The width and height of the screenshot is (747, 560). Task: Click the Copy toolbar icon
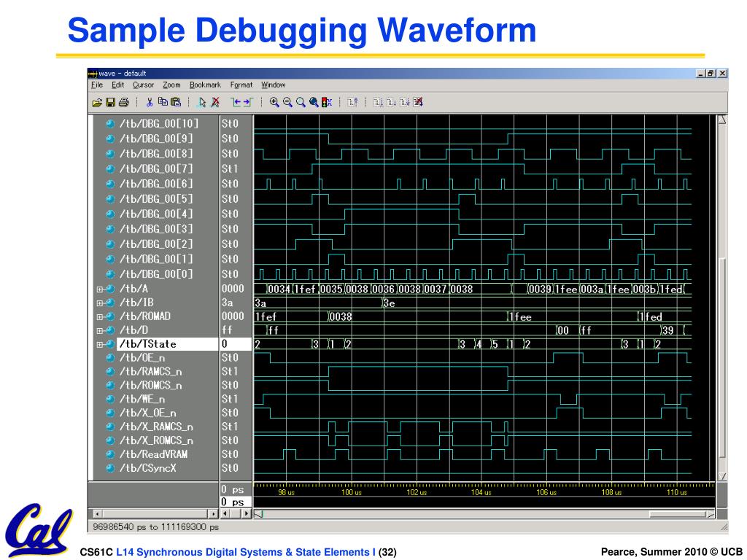163,102
